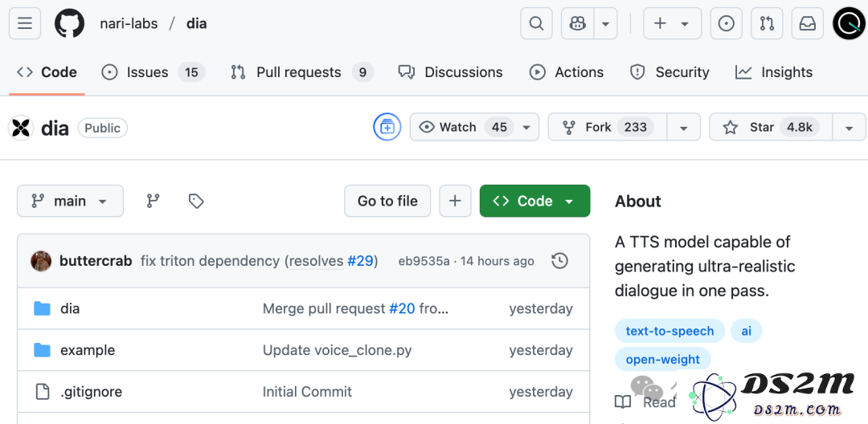868x424 pixels.
Task: Click the Pull requests count badge 9
Action: click(x=362, y=72)
